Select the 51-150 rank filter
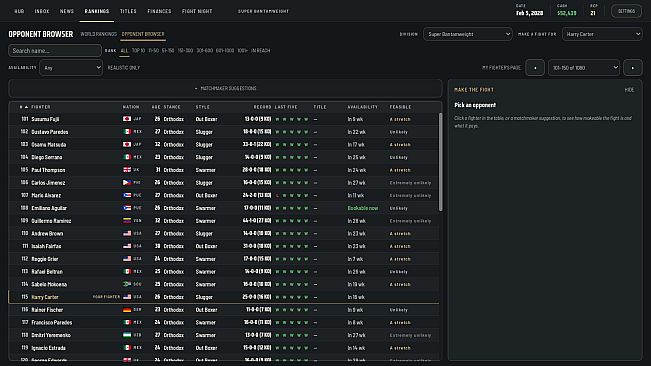This screenshot has height=366, width=651. pyautogui.click(x=168, y=51)
